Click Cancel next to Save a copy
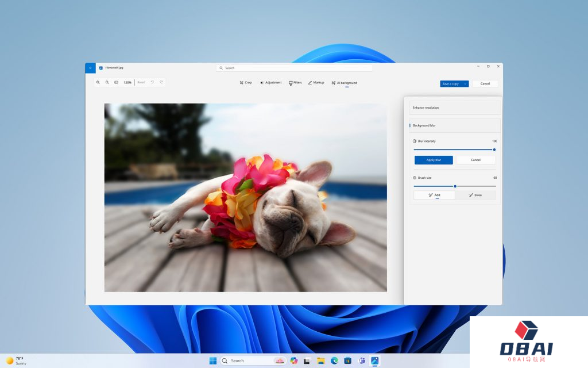The image size is (588, 368). tap(485, 84)
